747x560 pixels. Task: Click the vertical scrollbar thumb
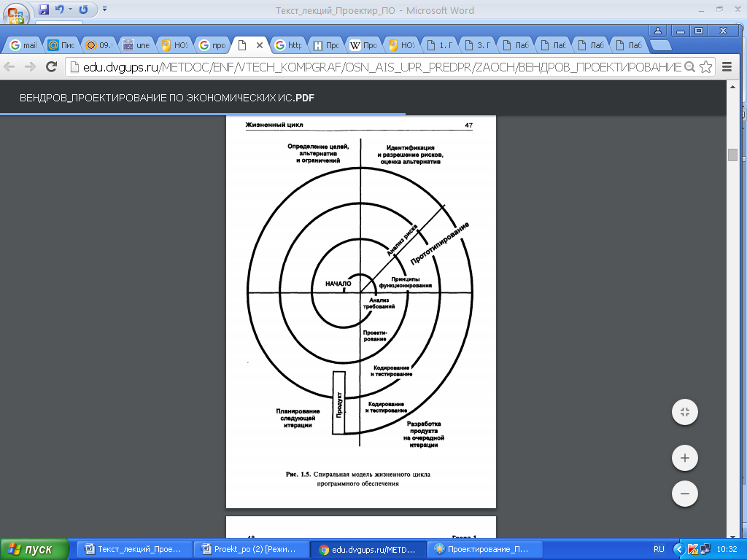732,155
